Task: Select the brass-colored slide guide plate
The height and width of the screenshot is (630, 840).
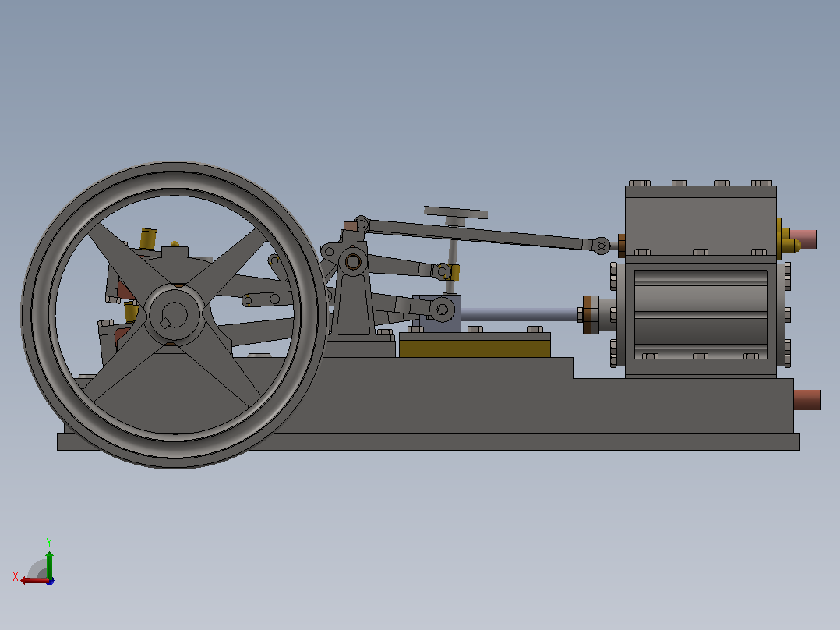Action: [475, 349]
